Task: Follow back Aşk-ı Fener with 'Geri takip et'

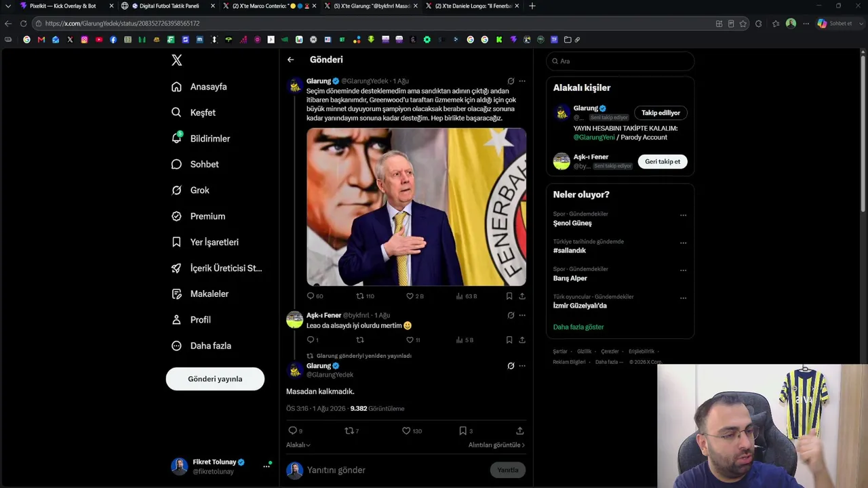Action: pos(663,161)
